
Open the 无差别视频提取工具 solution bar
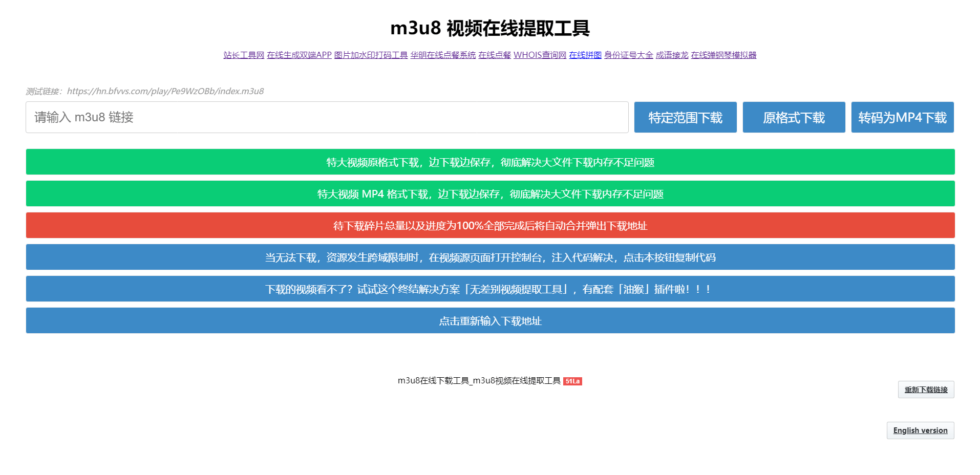tap(491, 289)
